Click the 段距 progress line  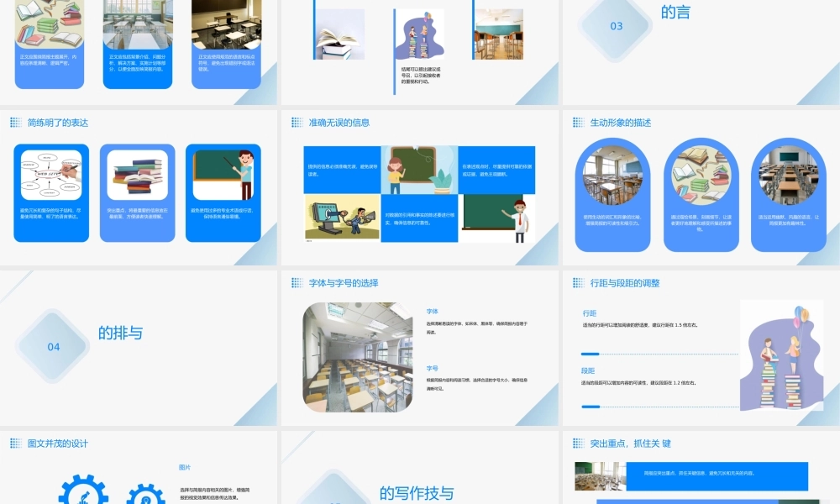click(660, 407)
